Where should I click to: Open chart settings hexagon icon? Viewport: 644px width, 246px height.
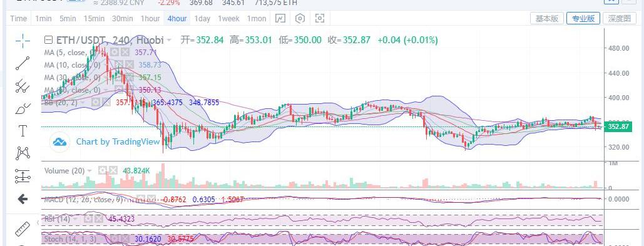300,19
